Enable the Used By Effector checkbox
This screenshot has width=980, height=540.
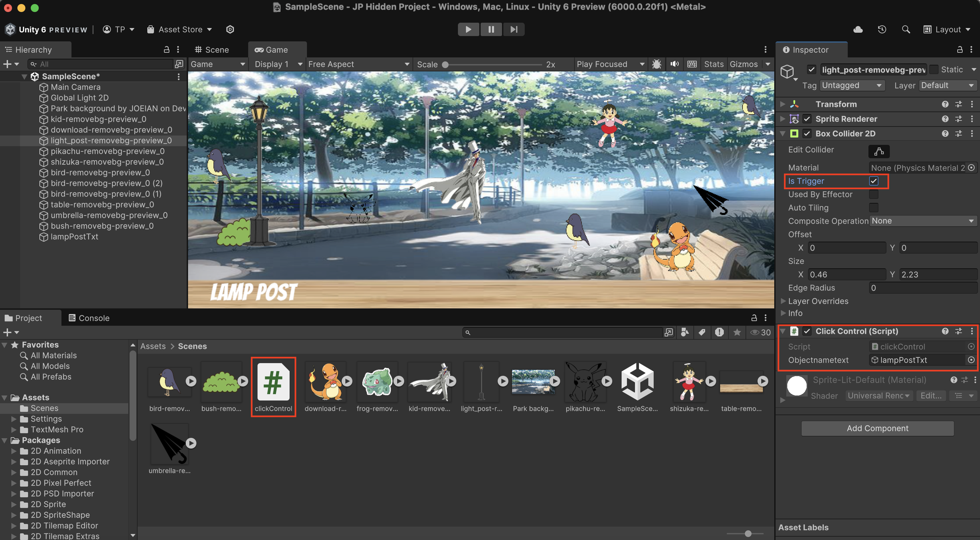(874, 195)
